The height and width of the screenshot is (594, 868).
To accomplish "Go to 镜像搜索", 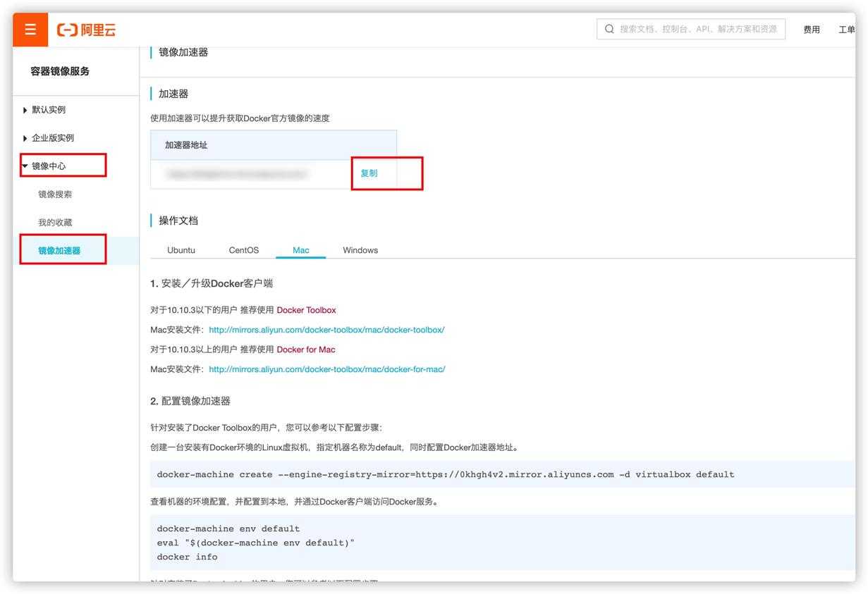I will tap(55, 194).
